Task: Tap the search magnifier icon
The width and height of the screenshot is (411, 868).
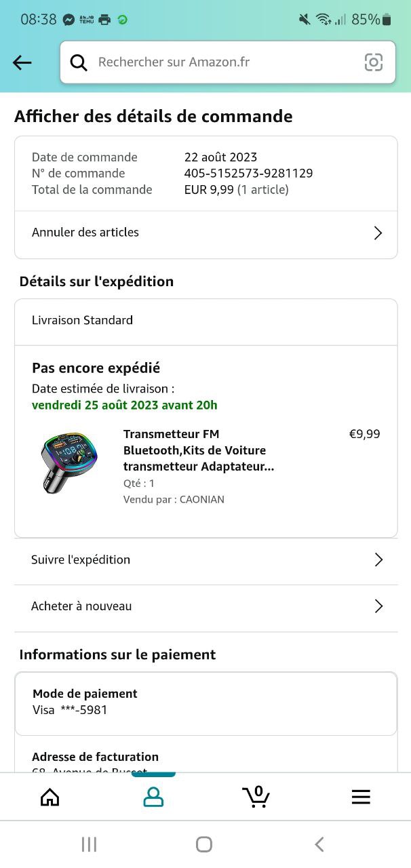Action: point(79,62)
